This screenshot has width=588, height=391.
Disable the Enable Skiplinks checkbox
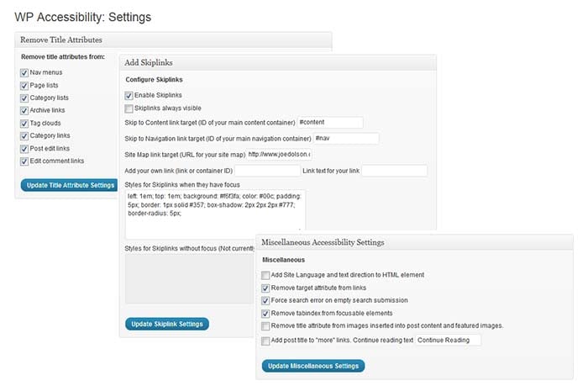(129, 95)
